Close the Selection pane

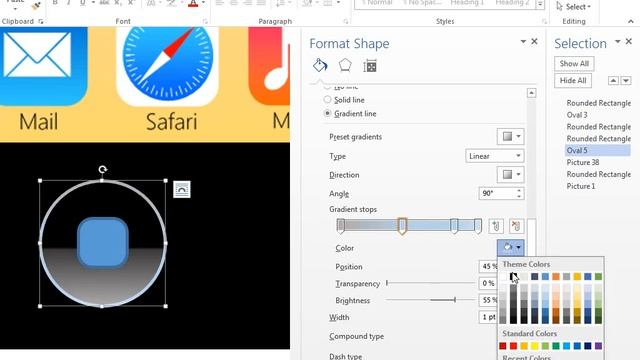629,41
